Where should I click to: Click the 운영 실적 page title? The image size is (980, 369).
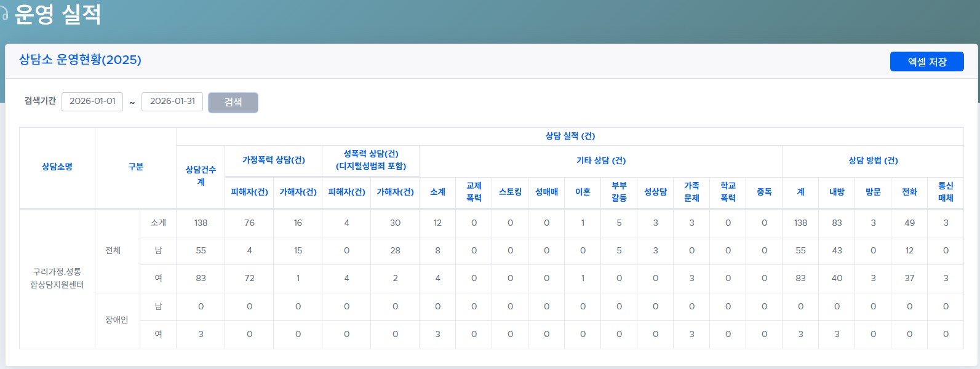58,14
